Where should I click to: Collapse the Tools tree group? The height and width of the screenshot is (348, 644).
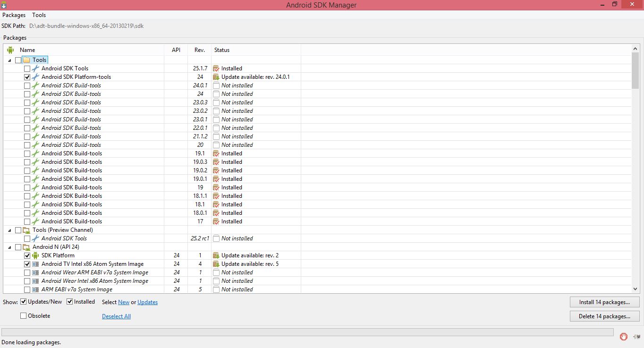click(10, 60)
